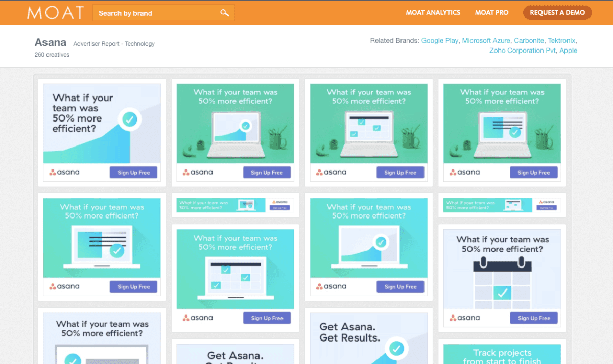Image resolution: width=613 pixels, height=364 pixels.
Task: Click Sign Up Free in the light-blue chart ad
Action: pos(134,173)
